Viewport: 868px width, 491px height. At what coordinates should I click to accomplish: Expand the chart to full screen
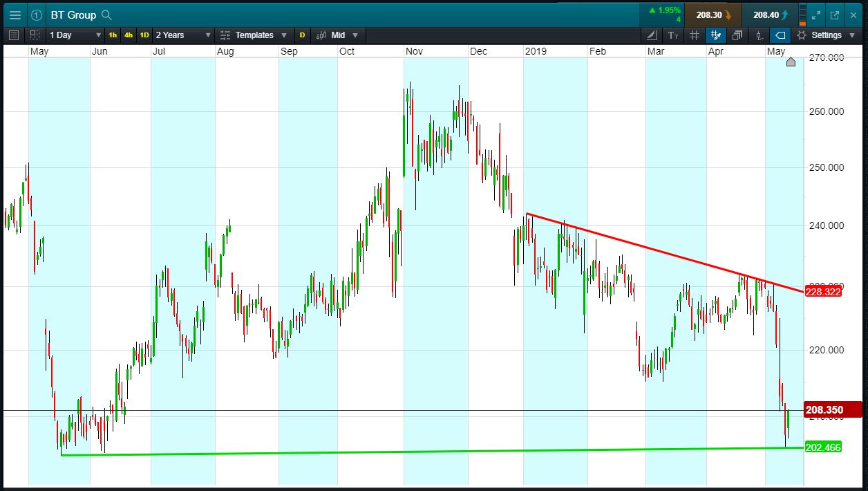tap(816, 15)
